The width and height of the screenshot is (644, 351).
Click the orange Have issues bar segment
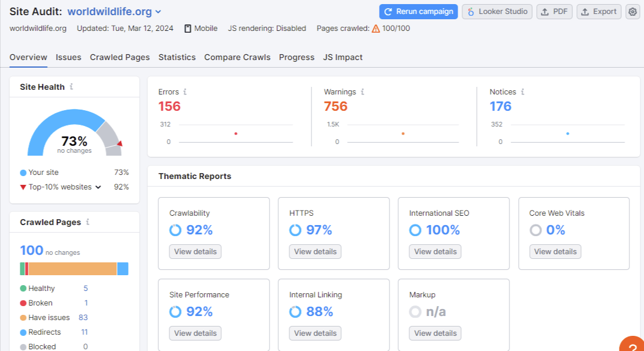[72, 269]
